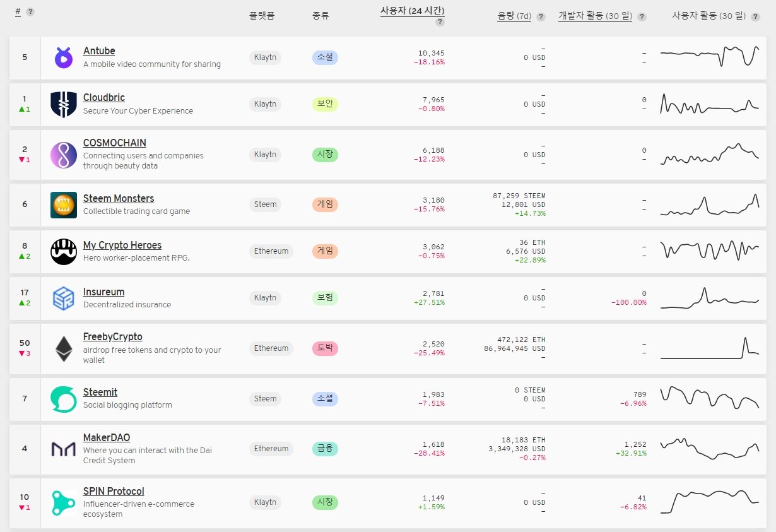Click the Antube user activity sparkline
776x532 pixels.
(x=710, y=56)
